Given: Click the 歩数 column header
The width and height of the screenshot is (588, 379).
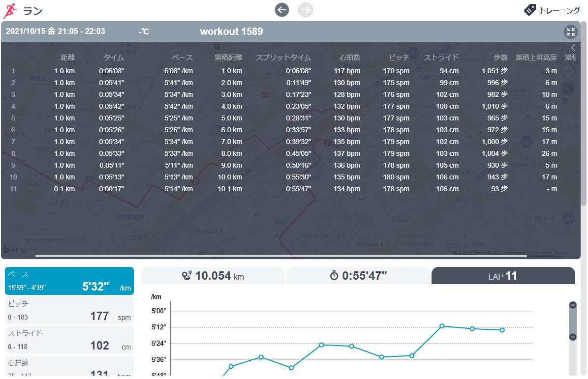Looking at the screenshot, I should point(500,58).
